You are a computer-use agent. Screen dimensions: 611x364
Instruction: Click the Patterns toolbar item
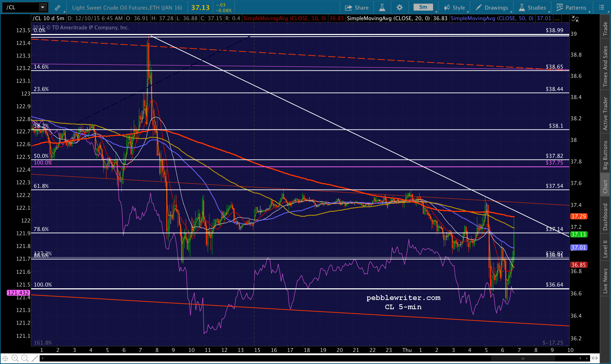(571, 7)
